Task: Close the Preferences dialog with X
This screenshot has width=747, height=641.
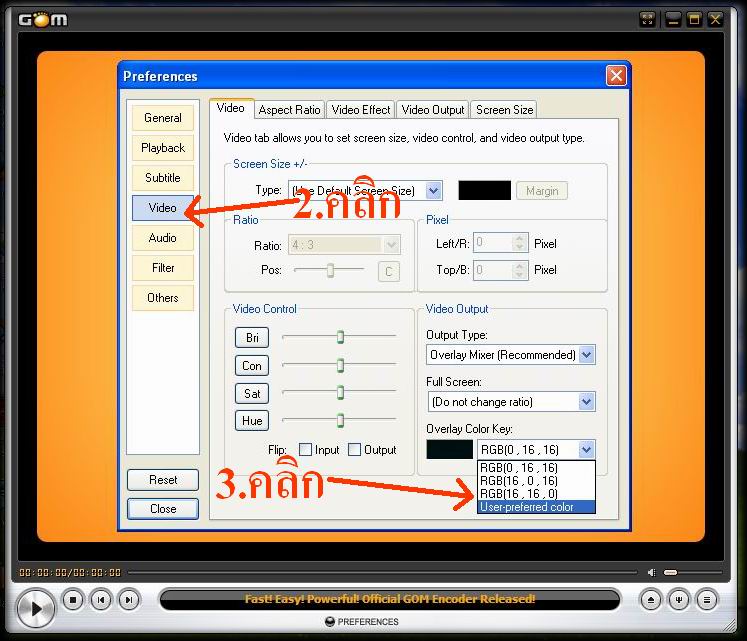Action: click(x=616, y=76)
